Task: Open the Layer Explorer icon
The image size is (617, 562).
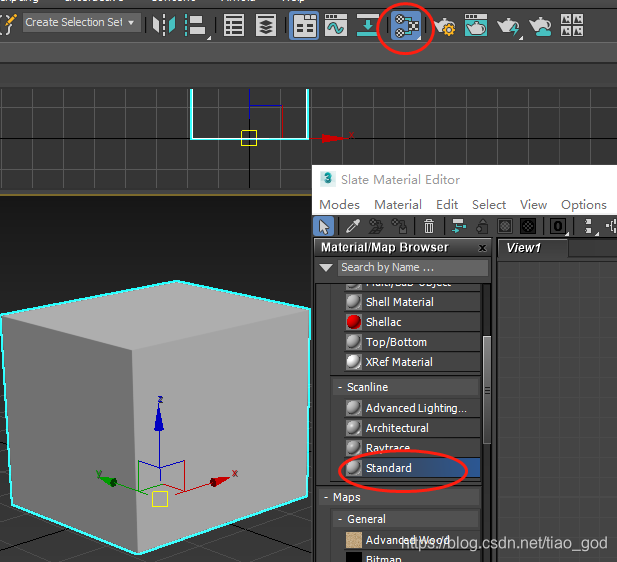Action: [266, 26]
